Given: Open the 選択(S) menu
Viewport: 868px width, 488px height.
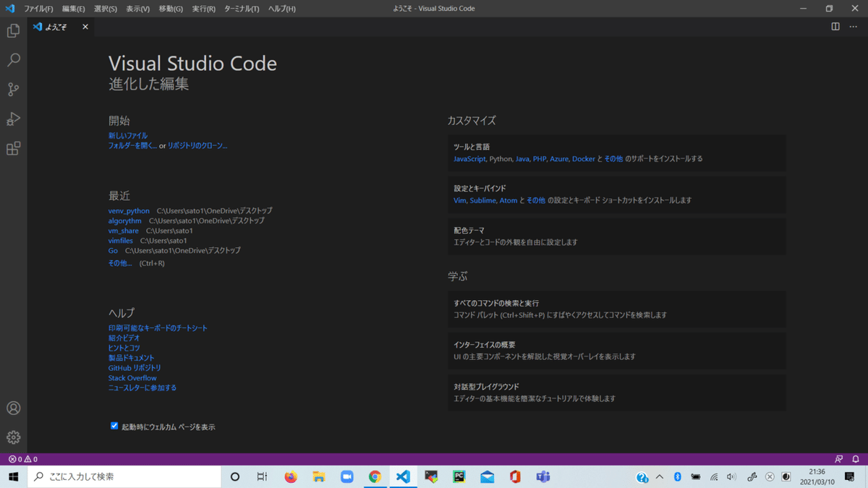Looking at the screenshot, I should click(x=106, y=9).
